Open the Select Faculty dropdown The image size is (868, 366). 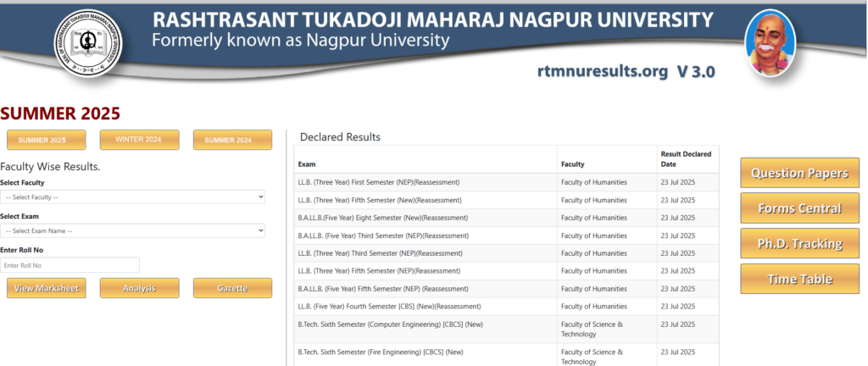133,197
